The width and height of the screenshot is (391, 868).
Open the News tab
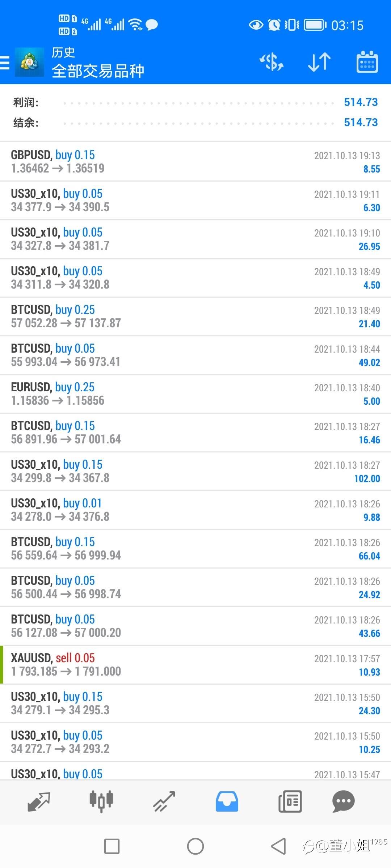point(290,802)
